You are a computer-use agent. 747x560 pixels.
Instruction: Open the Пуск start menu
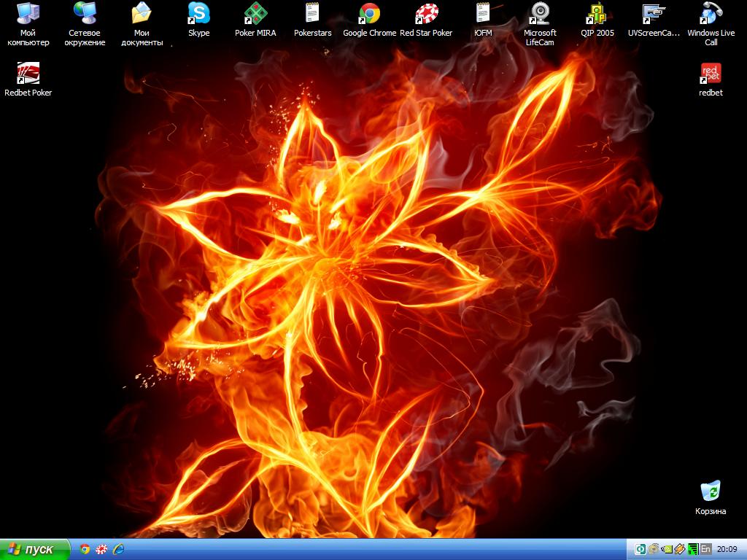34,549
